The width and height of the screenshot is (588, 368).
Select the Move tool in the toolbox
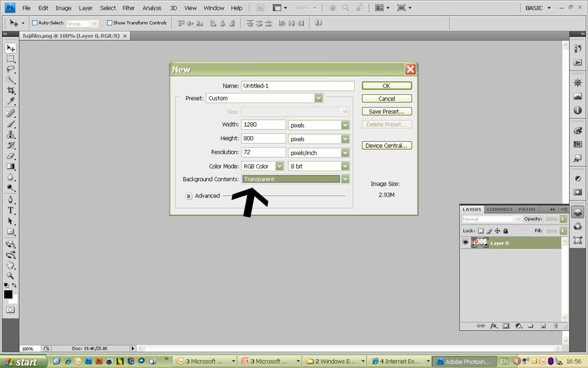pos(10,48)
